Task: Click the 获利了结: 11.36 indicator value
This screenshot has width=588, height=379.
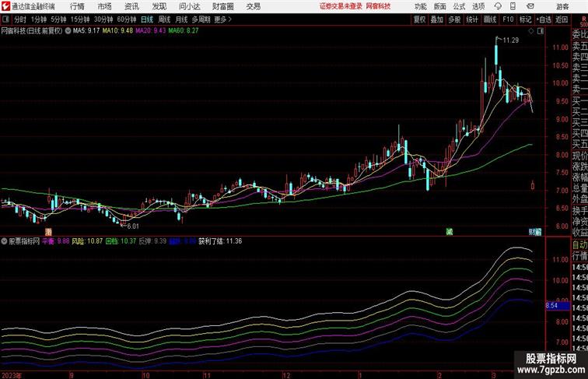Action: [x=220, y=241]
